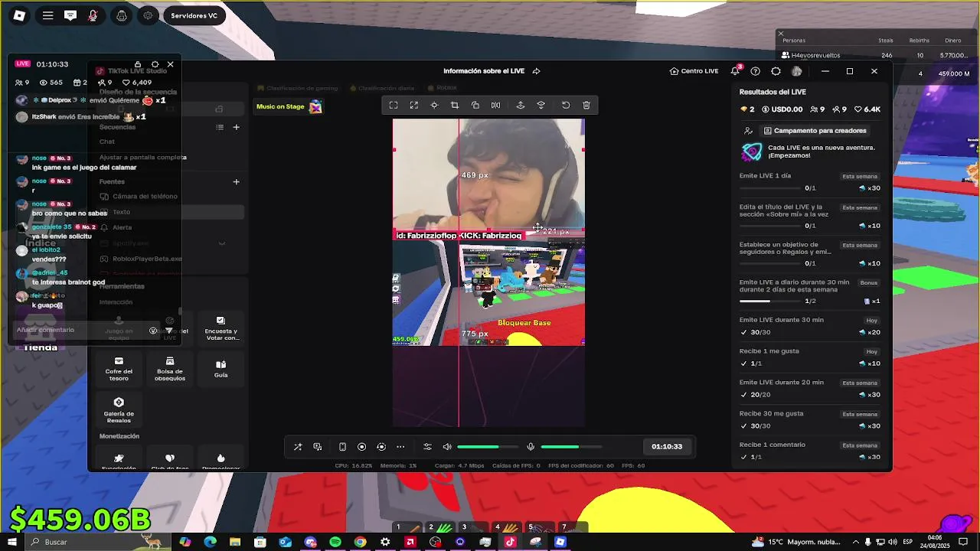Viewport: 980px width, 551px height.
Task: Delete source with the trash icon
Action: (586, 106)
